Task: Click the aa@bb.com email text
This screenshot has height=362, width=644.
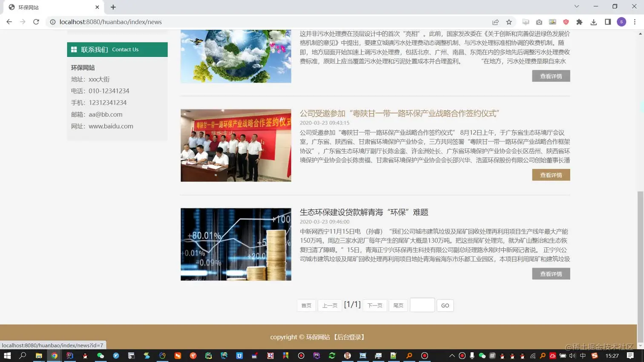Action: click(105, 114)
